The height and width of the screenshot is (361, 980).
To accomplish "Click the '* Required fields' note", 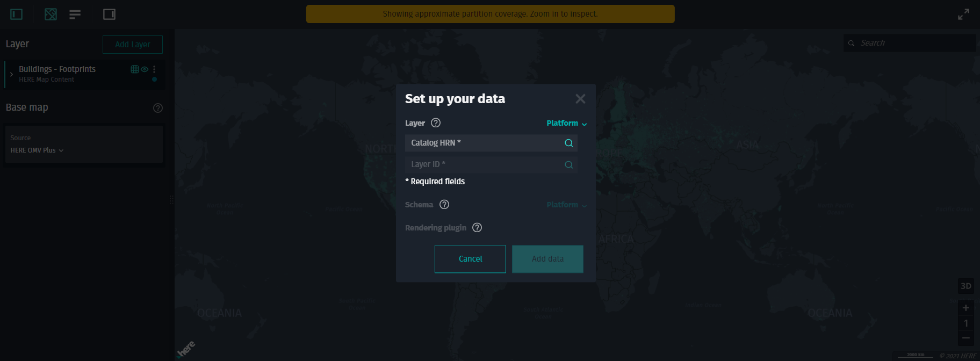I will pyautogui.click(x=435, y=182).
